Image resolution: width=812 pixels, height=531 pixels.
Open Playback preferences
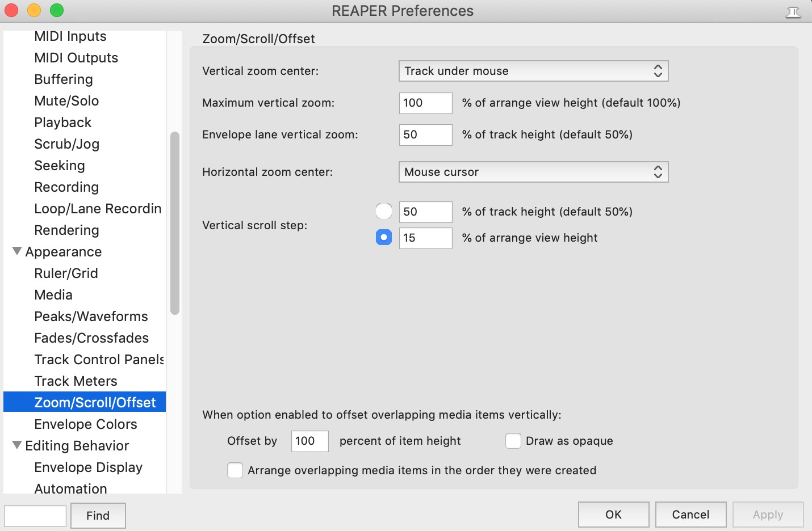pos(63,123)
